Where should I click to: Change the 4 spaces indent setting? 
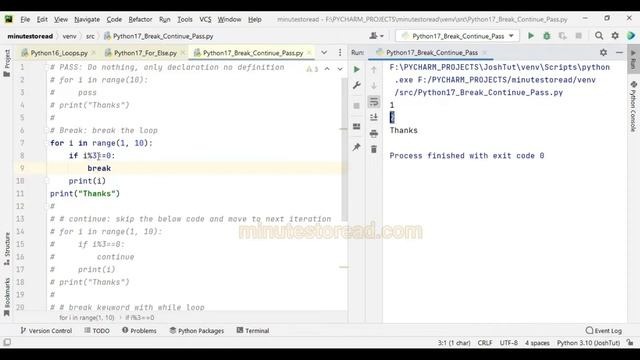point(537,343)
